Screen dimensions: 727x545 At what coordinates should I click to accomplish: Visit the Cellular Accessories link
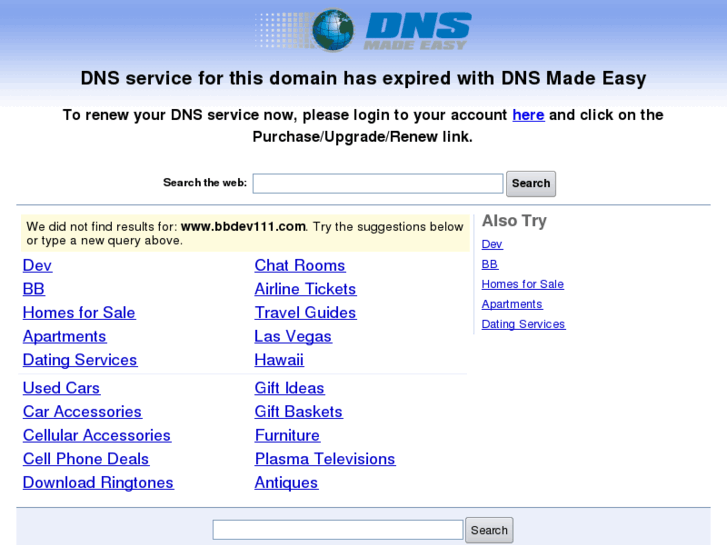[97, 435]
